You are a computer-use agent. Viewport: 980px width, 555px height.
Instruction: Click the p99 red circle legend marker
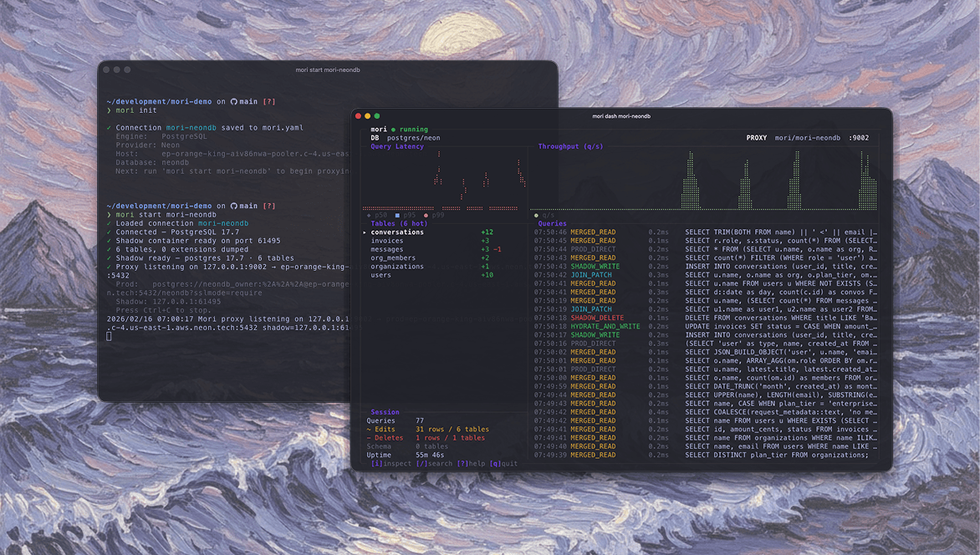click(426, 215)
